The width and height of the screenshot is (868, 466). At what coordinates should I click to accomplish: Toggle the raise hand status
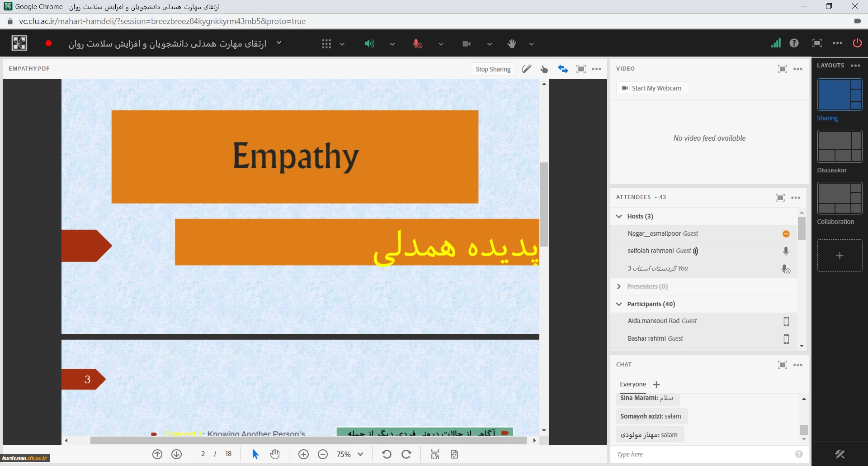(511, 44)
